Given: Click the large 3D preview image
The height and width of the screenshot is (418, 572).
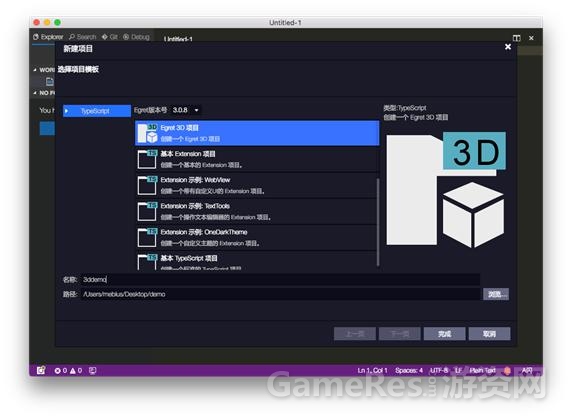Looking at the screenshot, I should pos(446,190).
